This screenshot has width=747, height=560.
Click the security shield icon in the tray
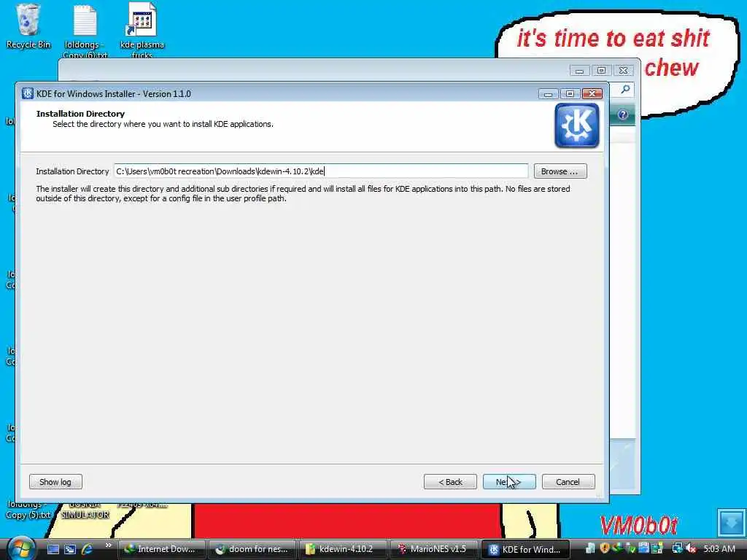[x=605, y=548]
